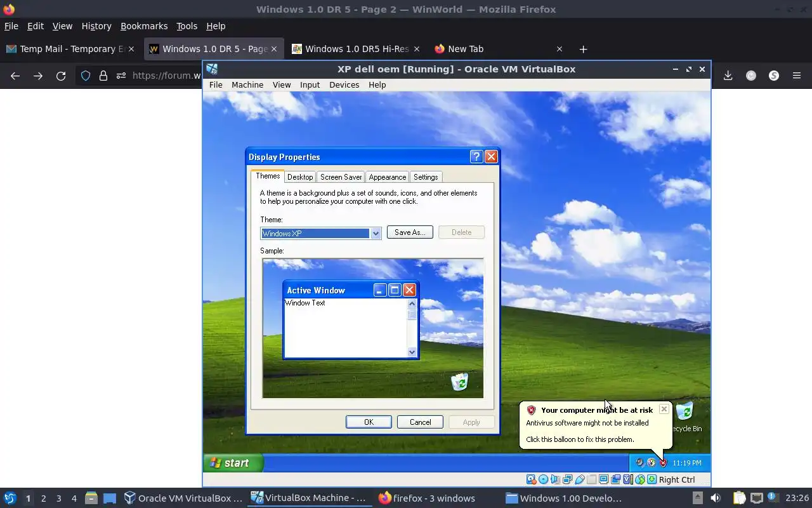The image size is (812, 508).
Task: Click the tracking protection shield in address bar
Action: 86,76
